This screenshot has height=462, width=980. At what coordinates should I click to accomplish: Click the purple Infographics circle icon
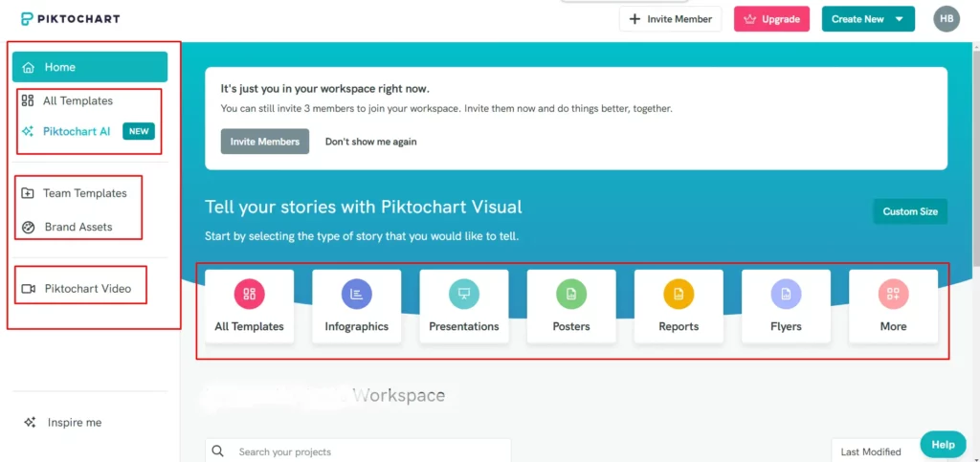tap(357, 294)
